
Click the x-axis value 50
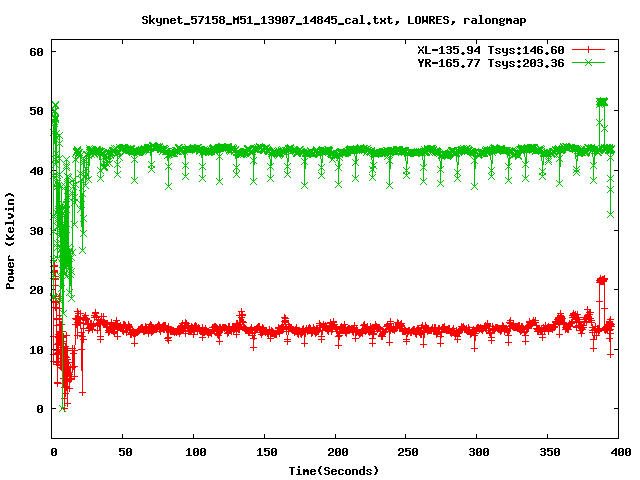(x=125, y=452)
